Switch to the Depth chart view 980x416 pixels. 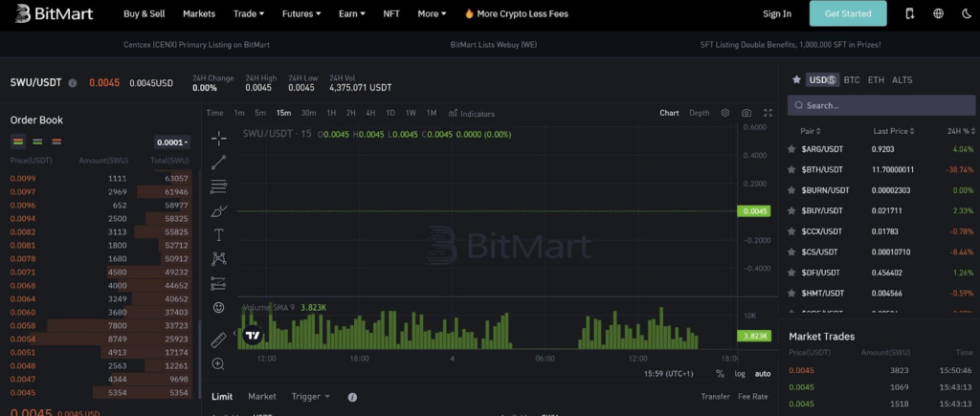pos(700,113)
